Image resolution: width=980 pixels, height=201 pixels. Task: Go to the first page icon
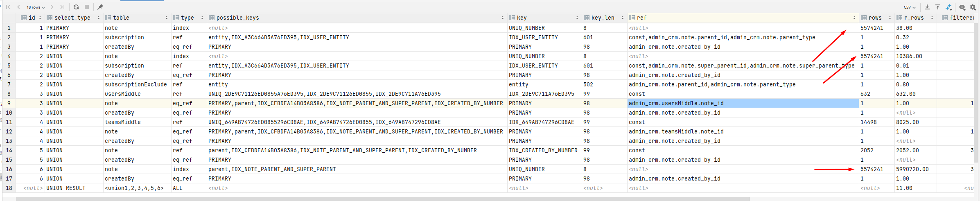(8, 7)
